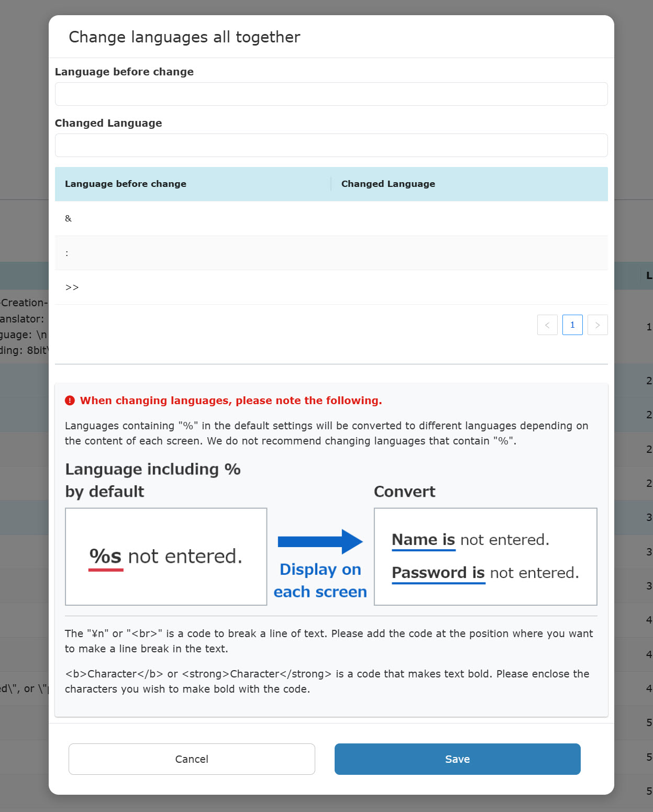Image resolution: width=653 pixels, height=812 pixels.
Task: Select the colon table row
Action: 331,253
